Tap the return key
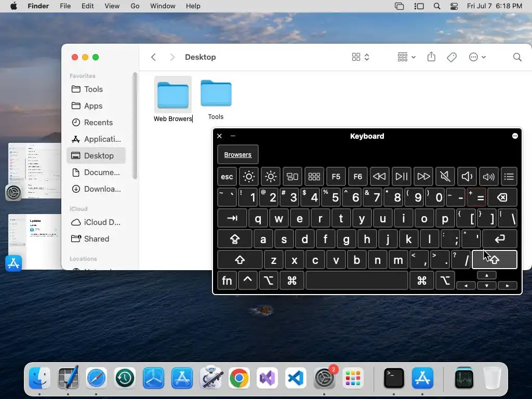The height and width of the screenshot is (399, 532). tap(500, 239)
